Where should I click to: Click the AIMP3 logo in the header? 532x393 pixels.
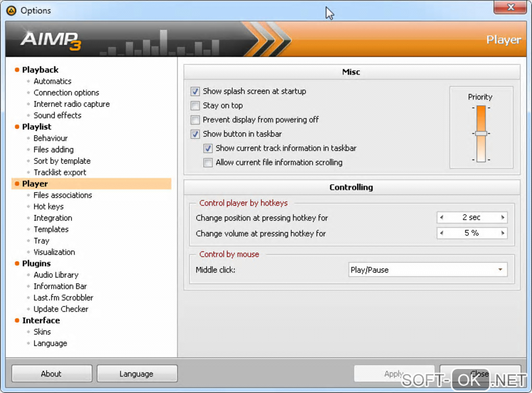click(x=51, y=40)
